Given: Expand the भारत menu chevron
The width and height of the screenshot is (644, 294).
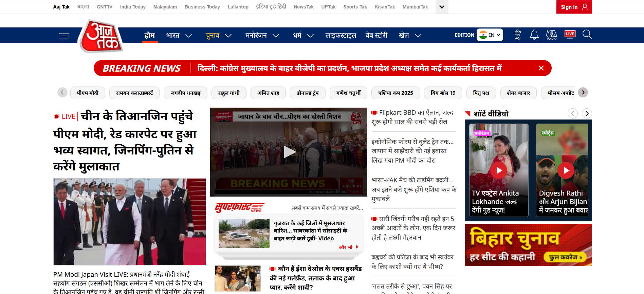Looking at the screenshot, I should (x=189, y=36).
